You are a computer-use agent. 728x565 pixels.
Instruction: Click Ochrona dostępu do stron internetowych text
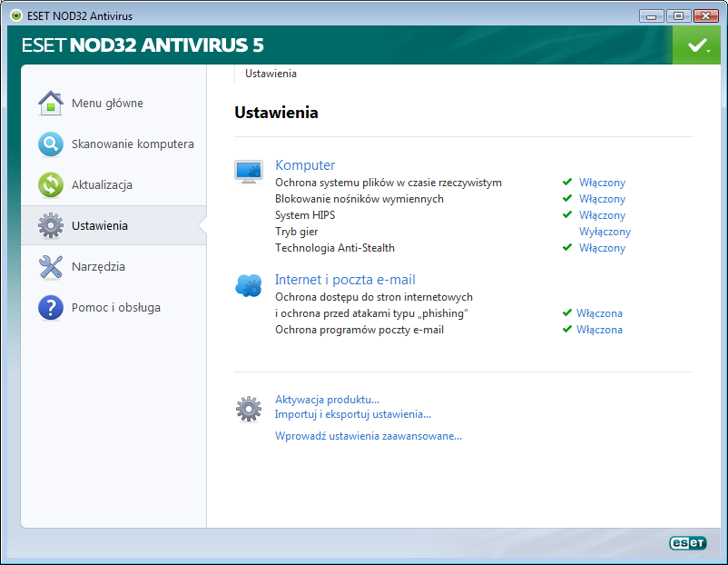coord(374,297)
